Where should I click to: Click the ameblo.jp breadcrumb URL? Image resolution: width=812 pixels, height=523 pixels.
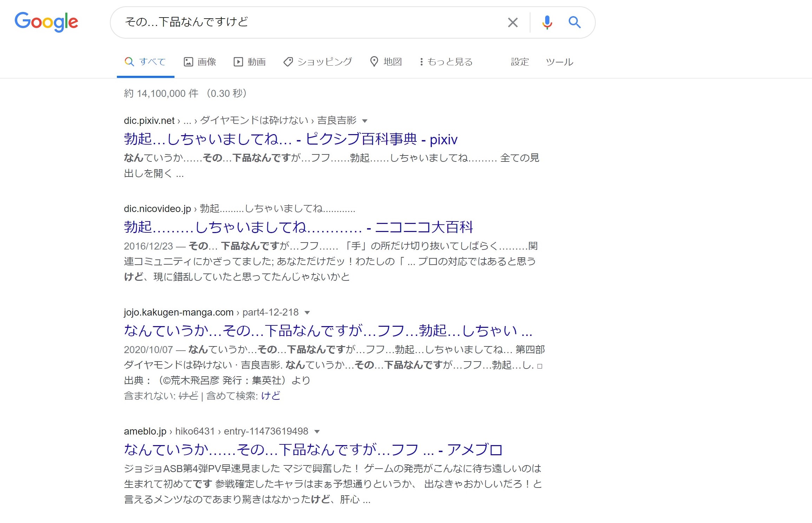click(x=145, y=431)
